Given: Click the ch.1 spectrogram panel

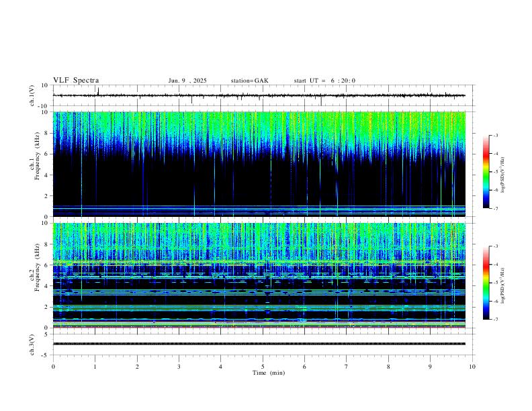Looking at the screenshot, I should click(x=259, y=164).
